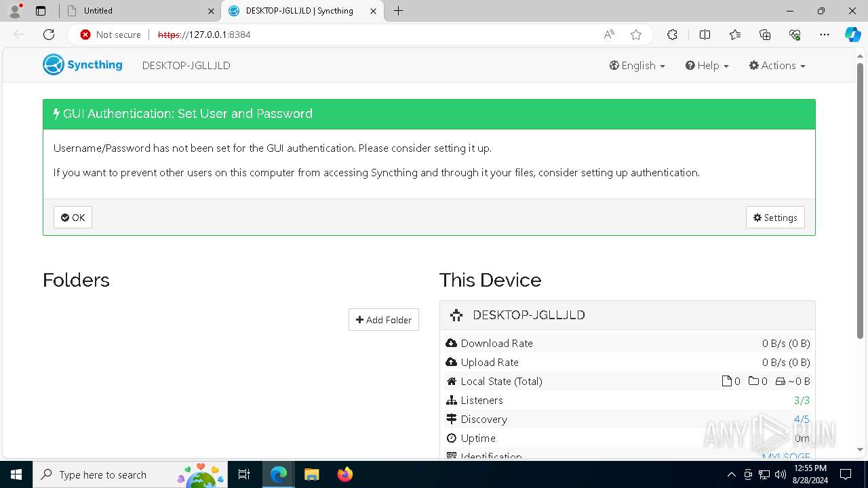This screenshot has height=488, width=868.
Task: Switch to the Untitled browser tab
Action: 140,11
